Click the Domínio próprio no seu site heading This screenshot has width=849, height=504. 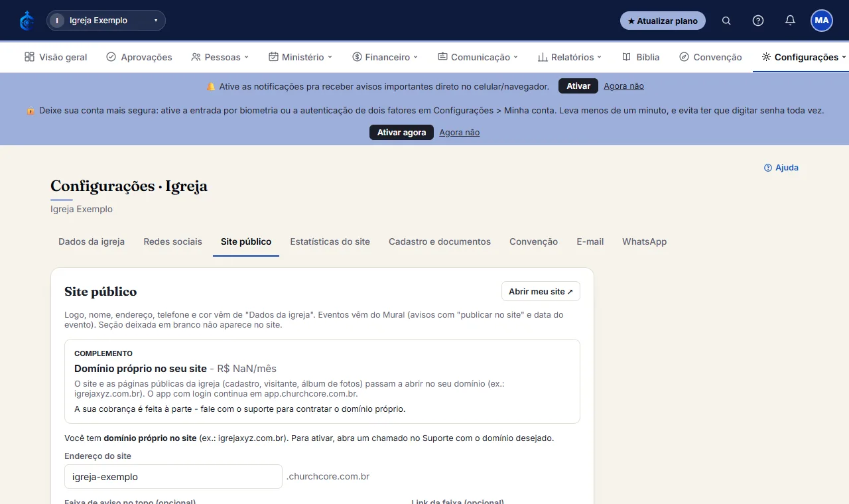141,368
